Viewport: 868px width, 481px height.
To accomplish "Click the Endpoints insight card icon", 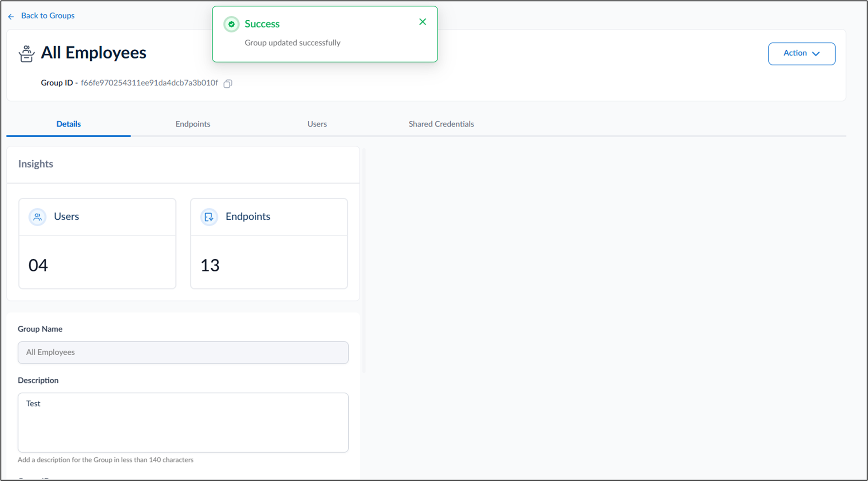I will [209, 217].
